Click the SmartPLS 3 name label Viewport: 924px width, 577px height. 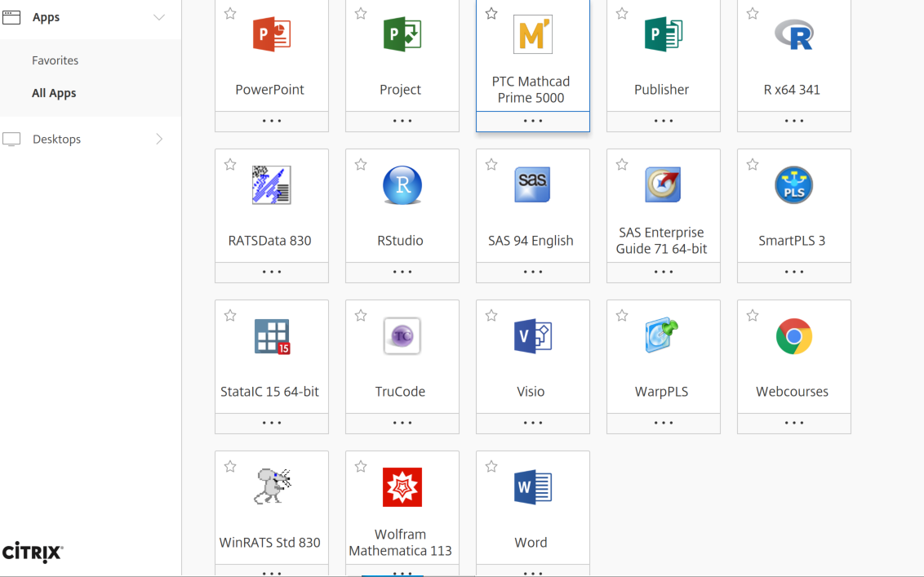792,241
